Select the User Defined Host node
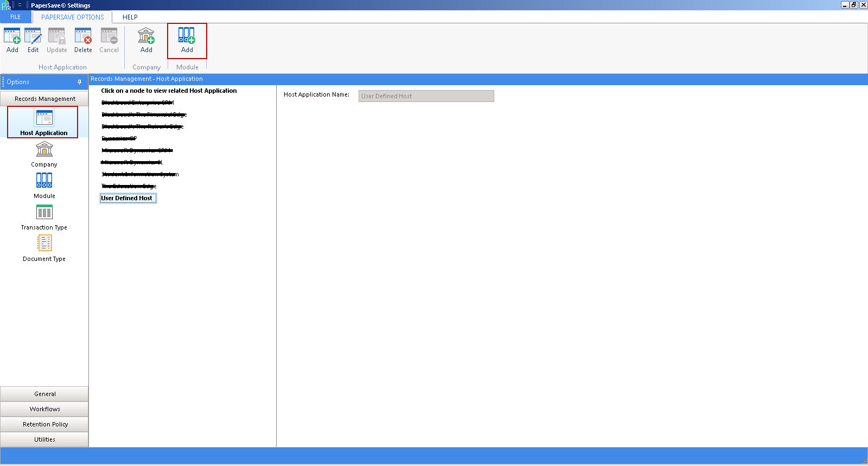 [127, 198]
